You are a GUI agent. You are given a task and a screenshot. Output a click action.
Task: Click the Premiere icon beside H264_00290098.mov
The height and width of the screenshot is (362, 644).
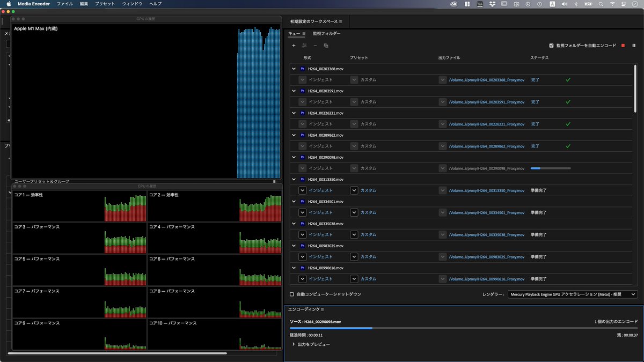tap(303, 157)
